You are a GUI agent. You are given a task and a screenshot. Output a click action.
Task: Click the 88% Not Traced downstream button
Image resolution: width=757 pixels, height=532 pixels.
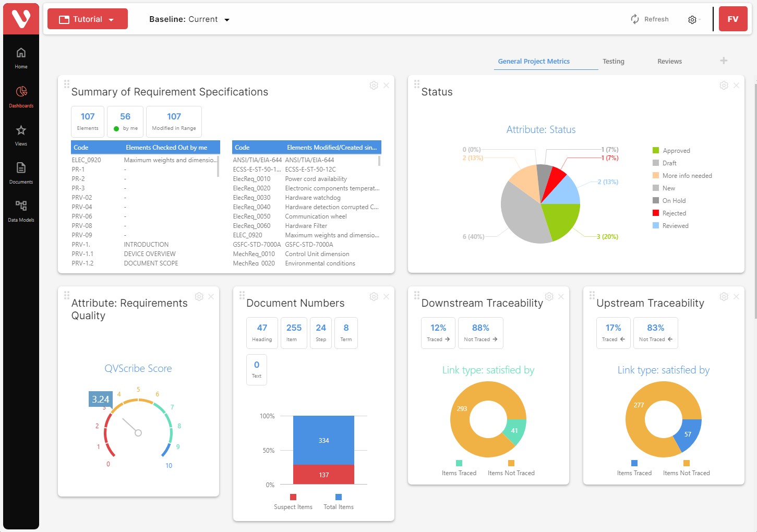pos(480,333)
